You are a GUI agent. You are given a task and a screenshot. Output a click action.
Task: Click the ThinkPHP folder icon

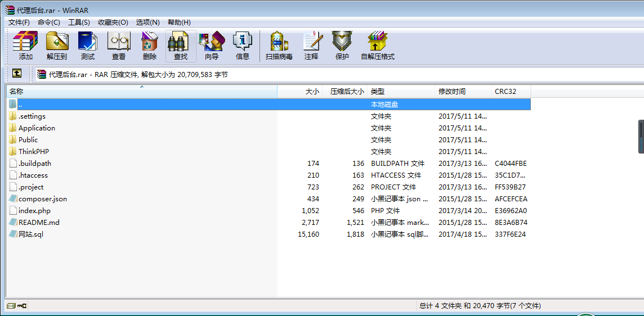tap(13, 151)
